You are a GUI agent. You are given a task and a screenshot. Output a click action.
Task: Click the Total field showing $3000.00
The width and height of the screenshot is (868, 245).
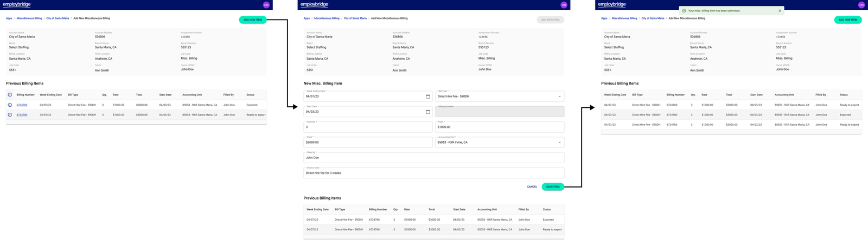pos(368,143)
